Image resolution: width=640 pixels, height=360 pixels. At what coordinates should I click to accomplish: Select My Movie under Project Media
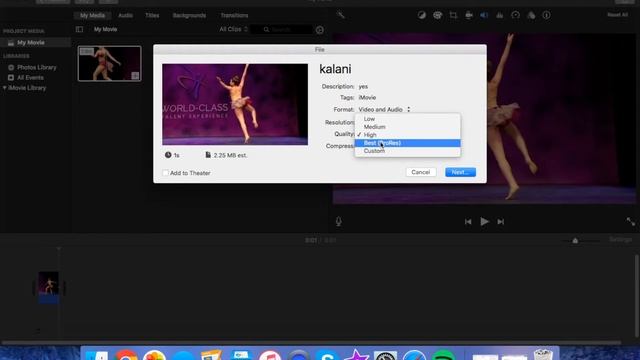pos(31,42)
